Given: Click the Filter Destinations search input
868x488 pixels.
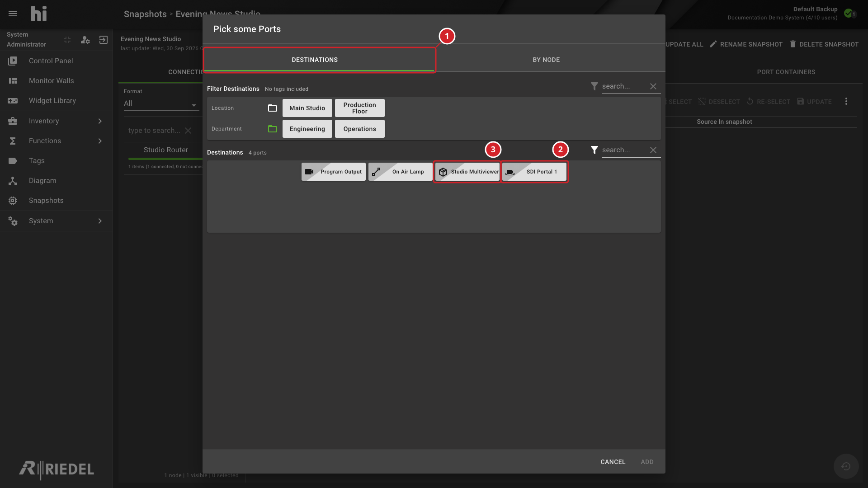Looking at the screenshot, I should point(624,86).
